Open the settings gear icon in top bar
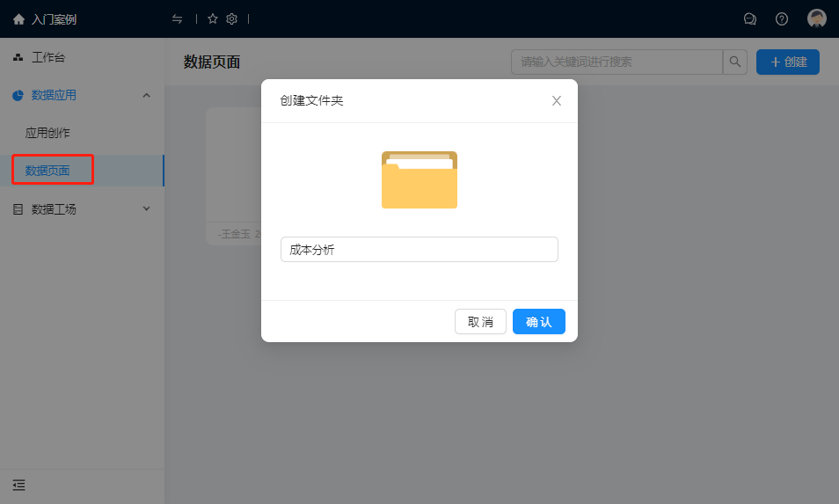Image resolution: width=839 pixels, height=504 pixels. pyautogui.click(x=231, y=19)
